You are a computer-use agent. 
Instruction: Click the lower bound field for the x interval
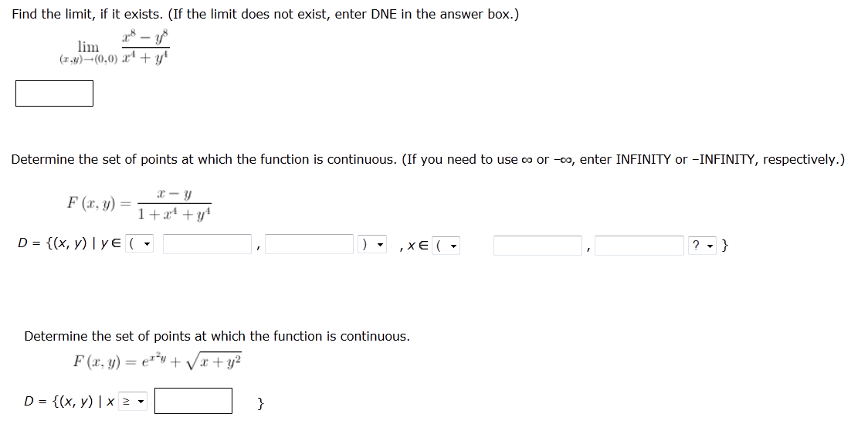pos(537,244)
